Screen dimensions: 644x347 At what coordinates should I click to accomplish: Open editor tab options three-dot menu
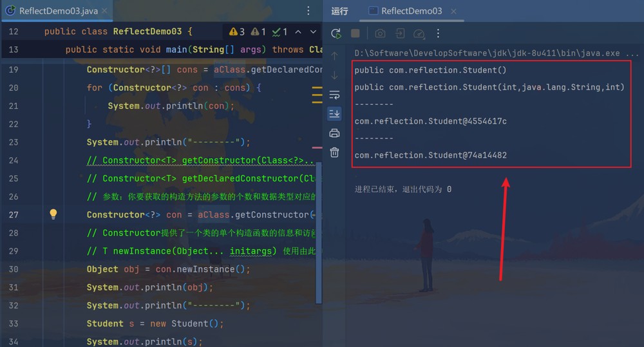pyautogui.click(x=308, y=11)
